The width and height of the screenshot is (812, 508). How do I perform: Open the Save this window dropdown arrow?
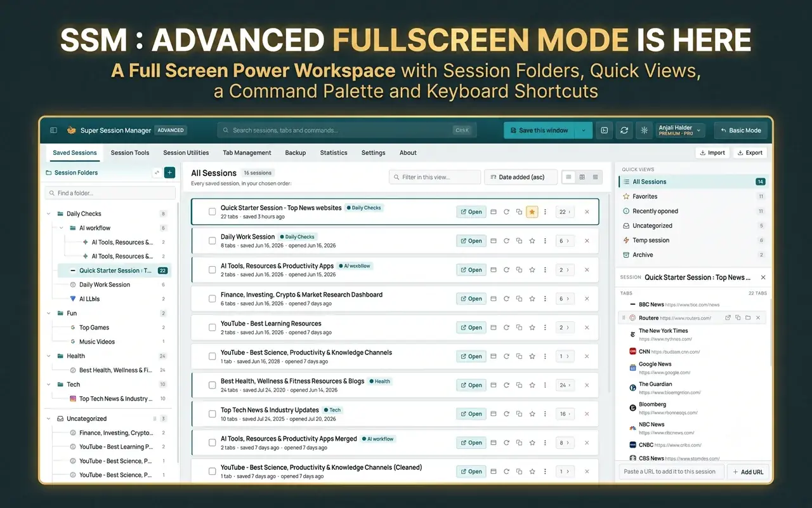pos(584,130)
